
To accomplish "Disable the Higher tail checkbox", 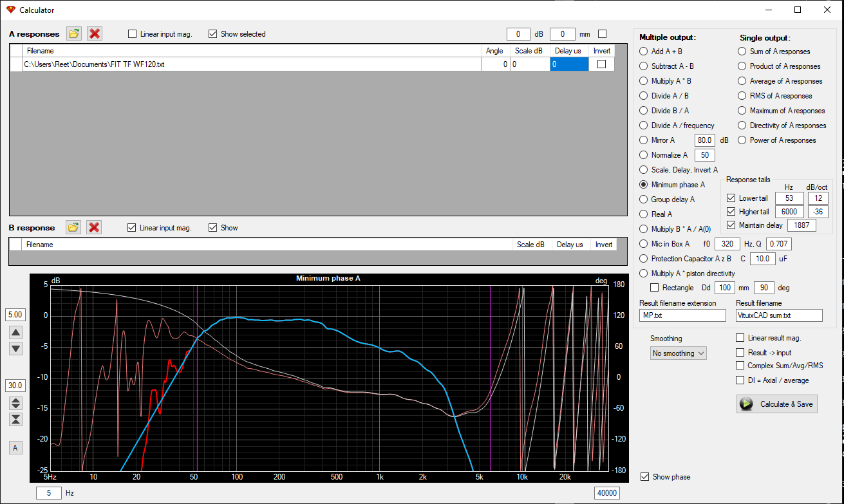I will click(x=731, y=212).
